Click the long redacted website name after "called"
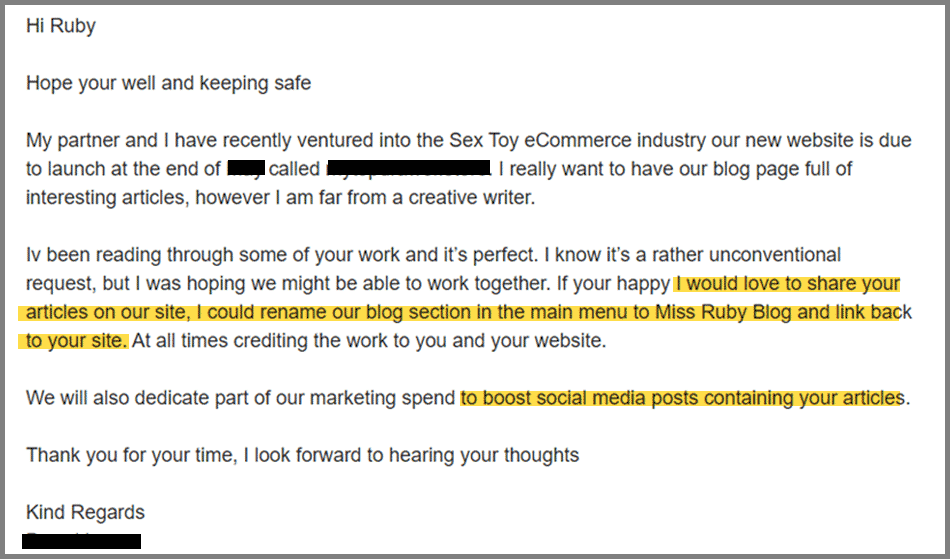 pyautogui.click(x=408, y=168)
